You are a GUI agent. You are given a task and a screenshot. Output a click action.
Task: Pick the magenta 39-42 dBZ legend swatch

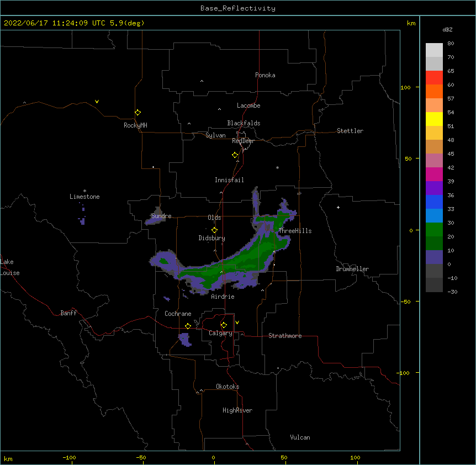pos(434,174)
